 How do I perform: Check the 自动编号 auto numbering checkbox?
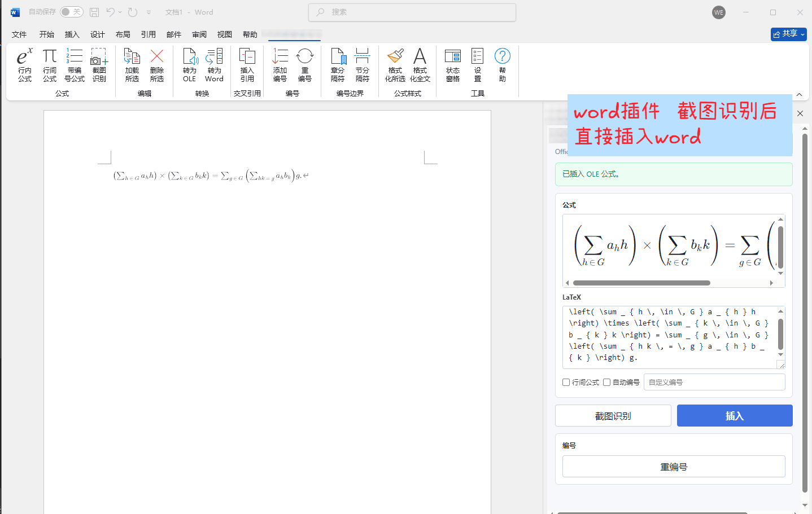[606, 383]
